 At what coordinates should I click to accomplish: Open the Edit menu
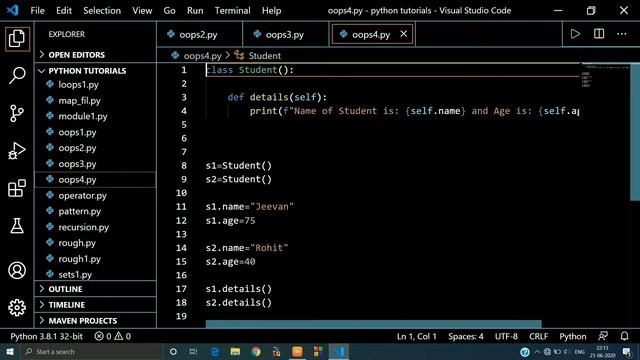(x=64, y=10)
